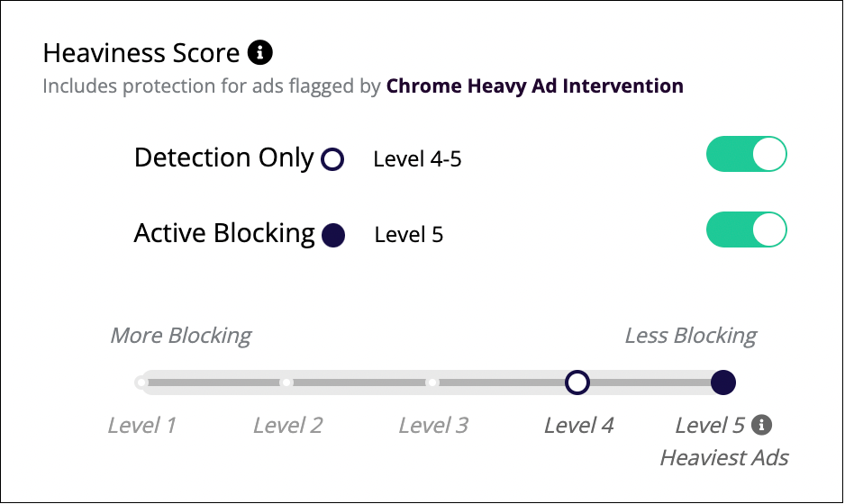Click the Heaviness Score info icon
The height and width of the screenshot is (504, 845).
259,53
